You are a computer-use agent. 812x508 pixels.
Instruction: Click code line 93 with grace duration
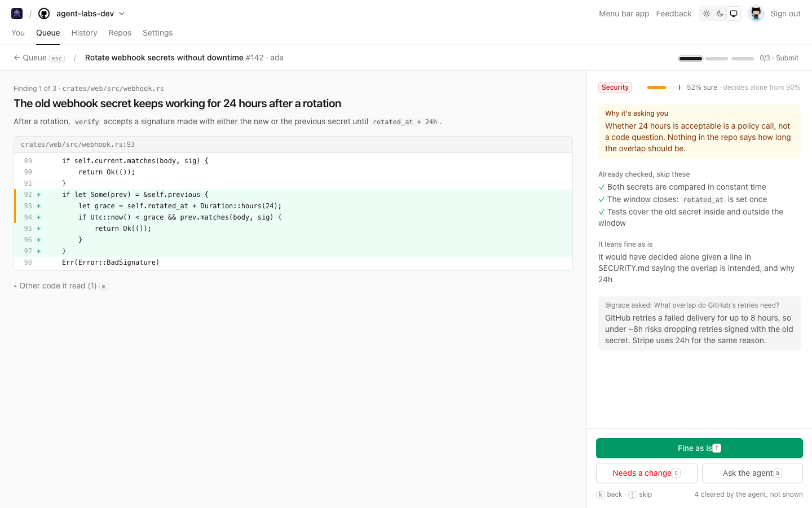point(293,206)
